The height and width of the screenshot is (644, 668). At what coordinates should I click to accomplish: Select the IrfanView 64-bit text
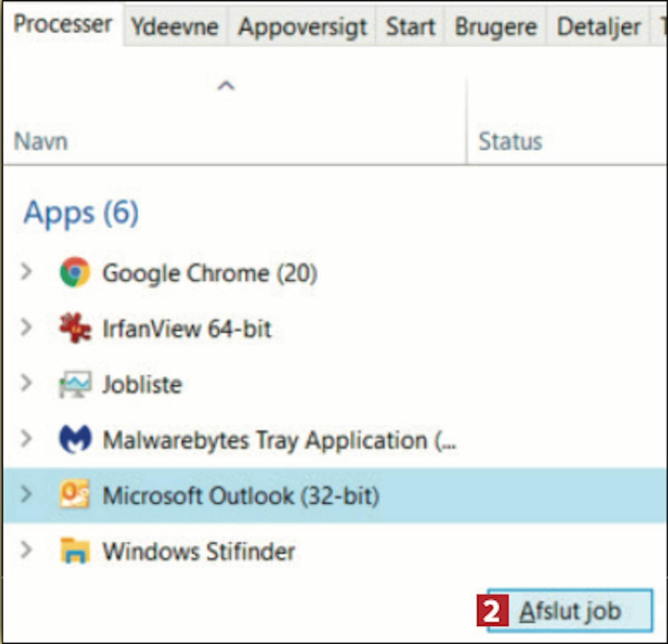(x=187, y=329)
